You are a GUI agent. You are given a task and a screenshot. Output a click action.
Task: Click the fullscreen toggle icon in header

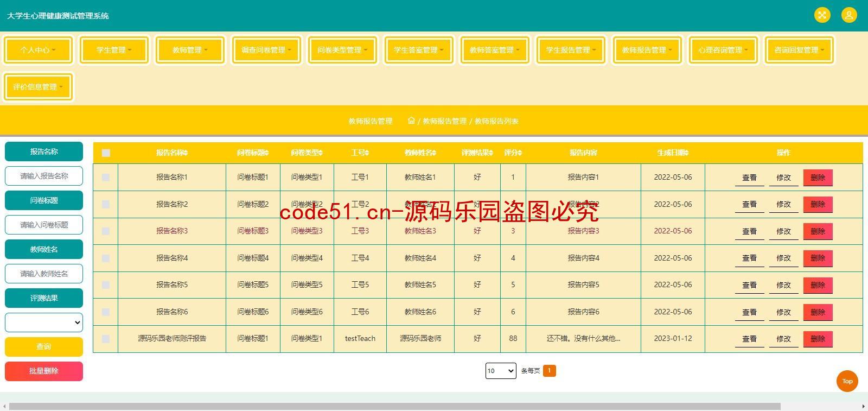(822, 15)
